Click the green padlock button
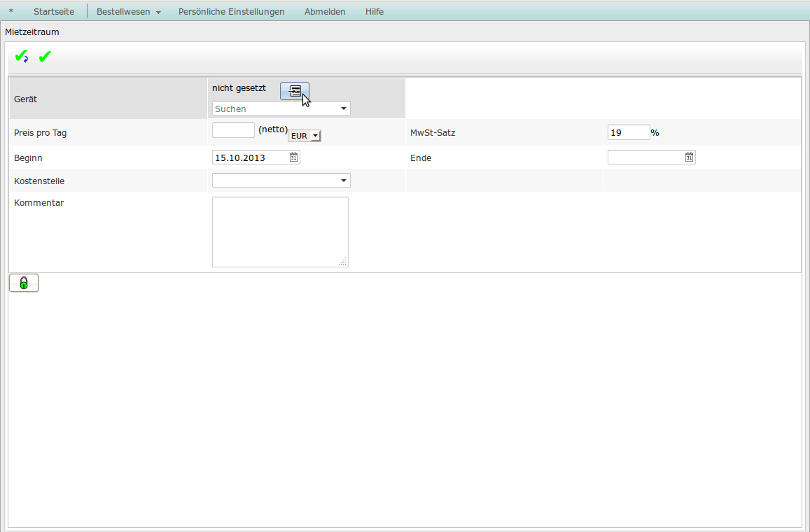The image size is (810, 532). click(x=24, y=283)
